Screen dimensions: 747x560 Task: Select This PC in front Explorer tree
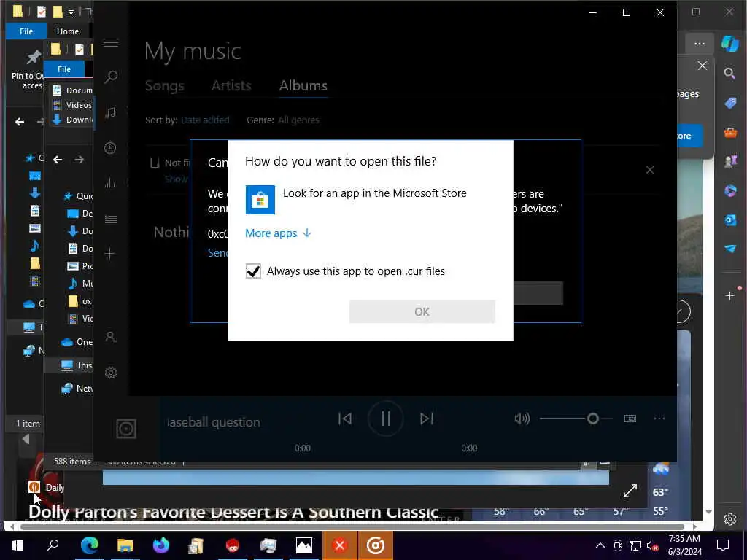pyautogui.click(x=77, y=365)
